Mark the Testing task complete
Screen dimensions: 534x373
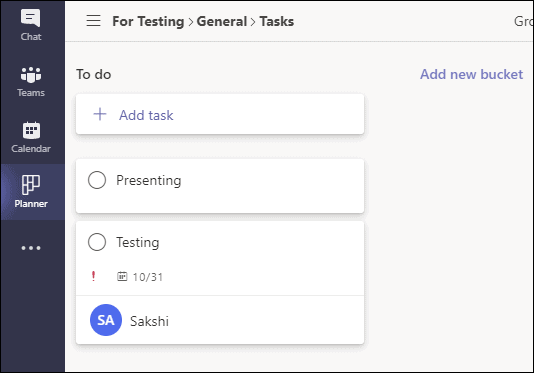(x=97, y=242)
